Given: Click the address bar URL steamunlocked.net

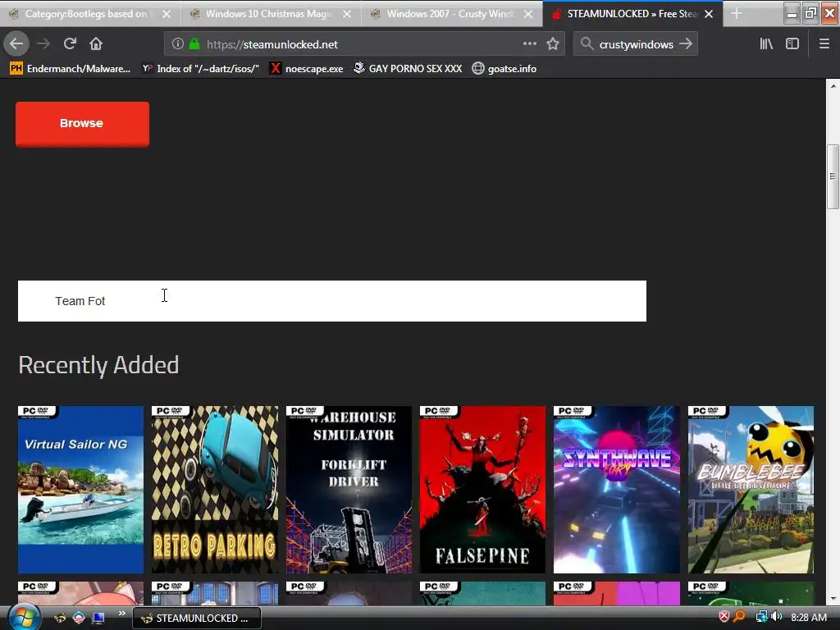Looking at the screenshot, I should [272, 44].
